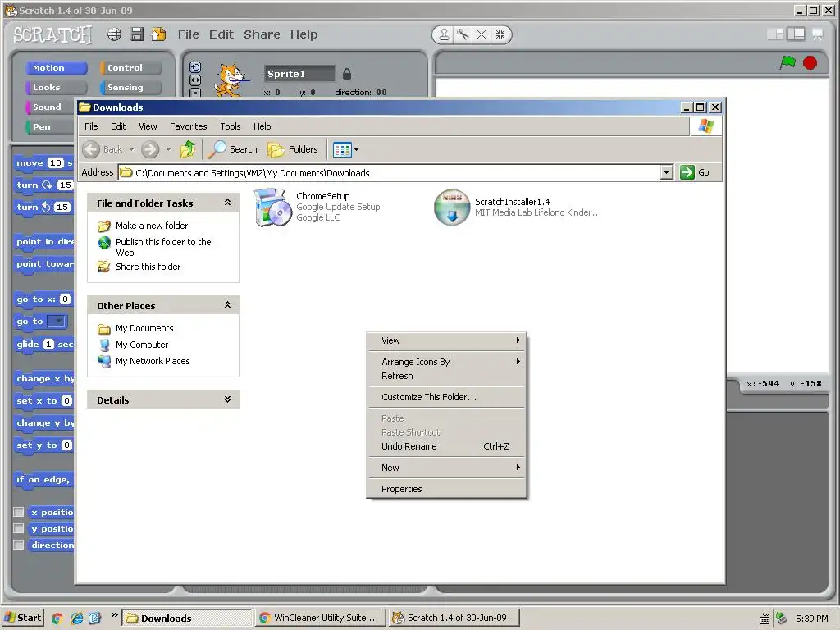Open the address bar dropdown

666,172
